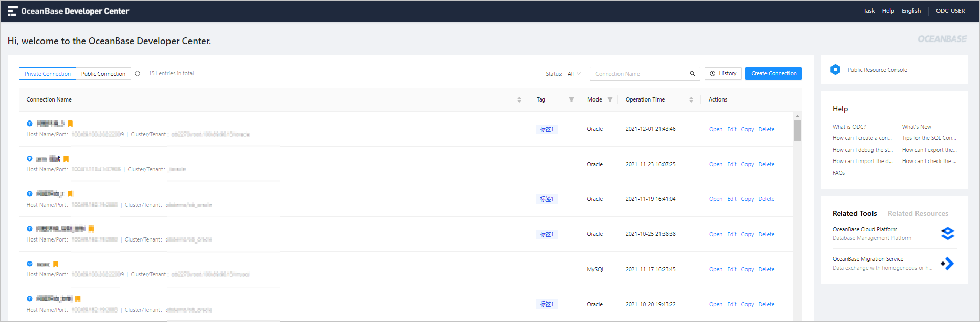Edit the connection dated 2021-11-23 16:07:25
This screenshot has width=980, height=322.
click(732, 165)
